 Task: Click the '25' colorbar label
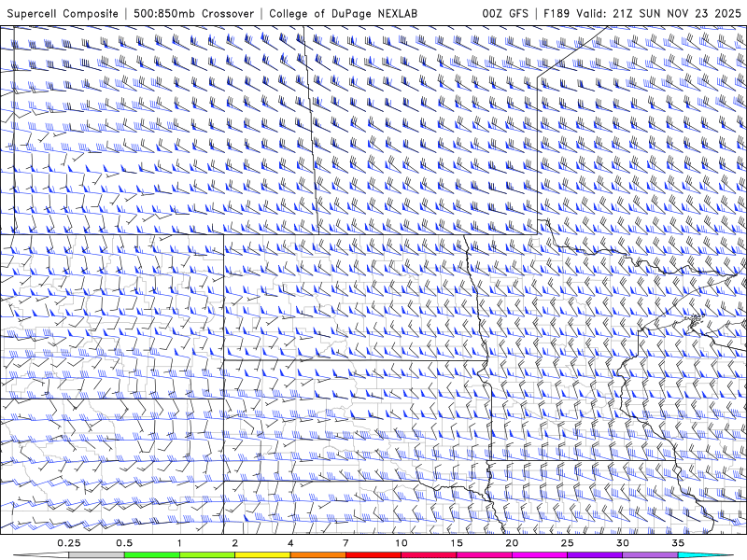pyautogui.click(x=567, y=543)
